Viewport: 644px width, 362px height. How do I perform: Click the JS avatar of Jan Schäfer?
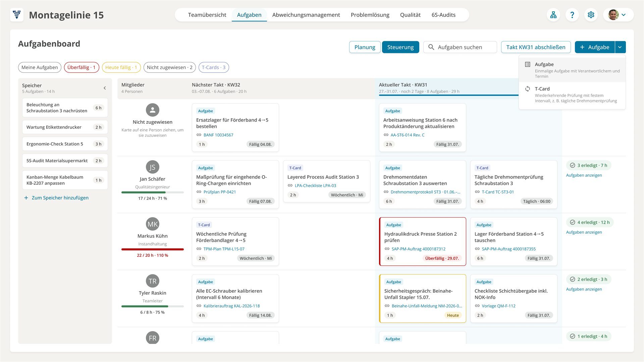click(153, 167)
